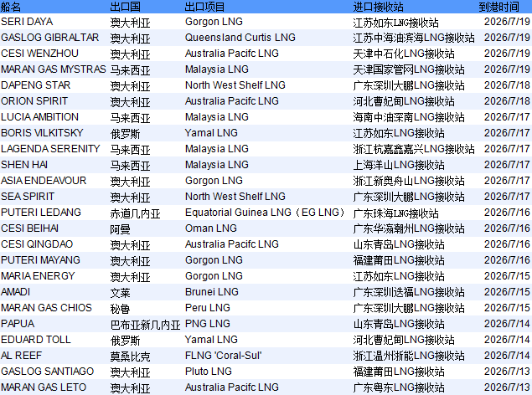Screen dimensions: 532x395
Task: Click the terminal 天津中石化LNG接收站
Action: pyautogui.click(x=404, y=54)
